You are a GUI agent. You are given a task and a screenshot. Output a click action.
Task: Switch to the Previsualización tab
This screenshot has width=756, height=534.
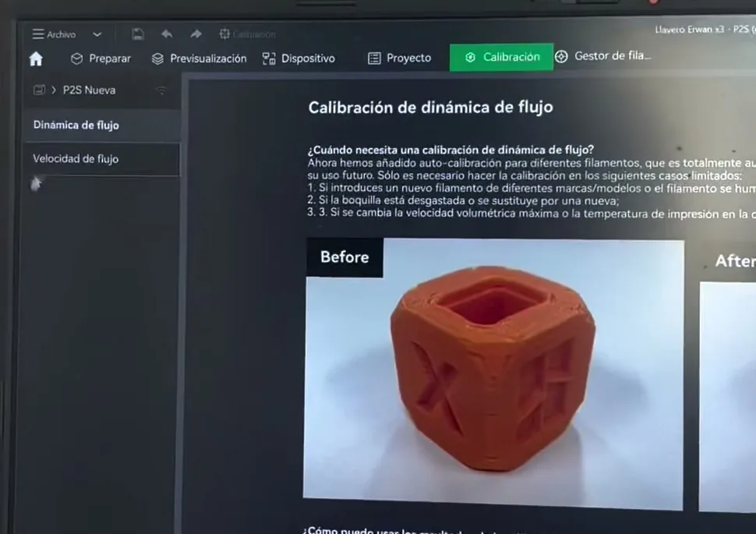[x=199, y=58]
